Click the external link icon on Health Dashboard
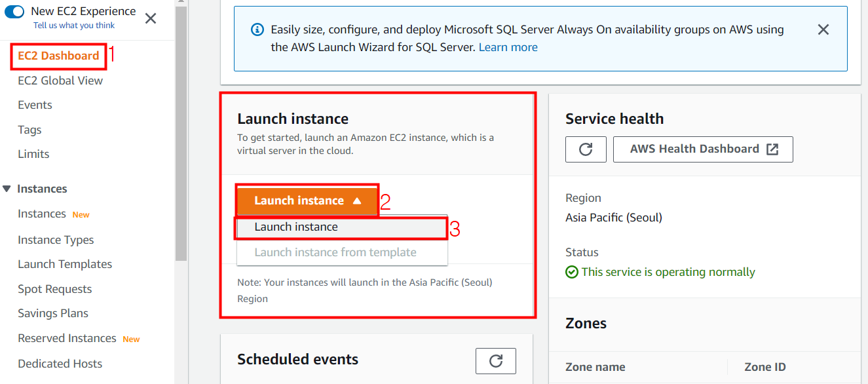Screen dimensions: 868x384 tap(772, 149)
